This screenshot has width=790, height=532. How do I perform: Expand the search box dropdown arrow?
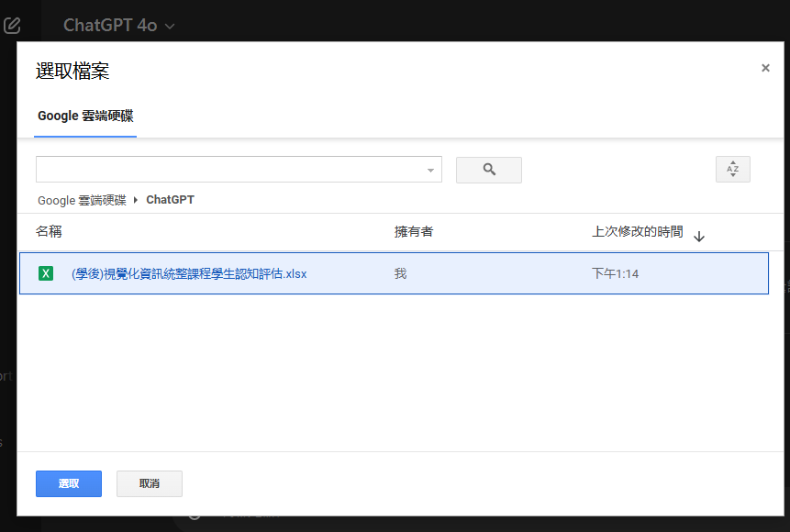[x=430, y=170]
